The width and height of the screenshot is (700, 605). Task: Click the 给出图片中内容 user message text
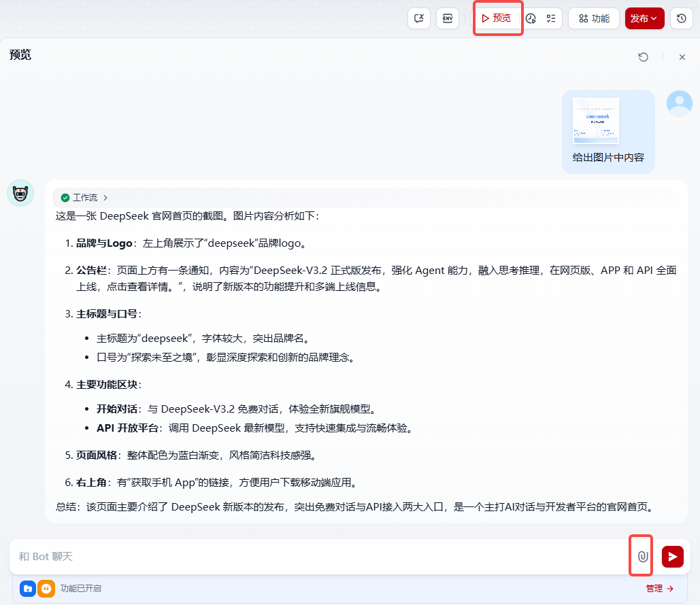pyautogui.click(x=608, y=158)
